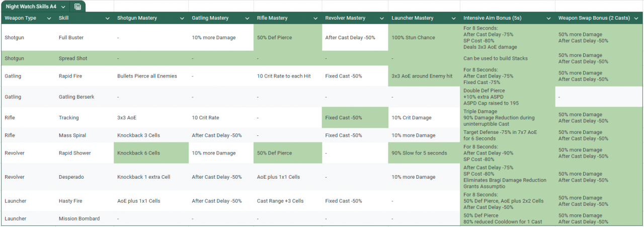The image size is (644, 227).
Task: Open the Revolver Mastery column dropdown
Action: pos(382,18)
